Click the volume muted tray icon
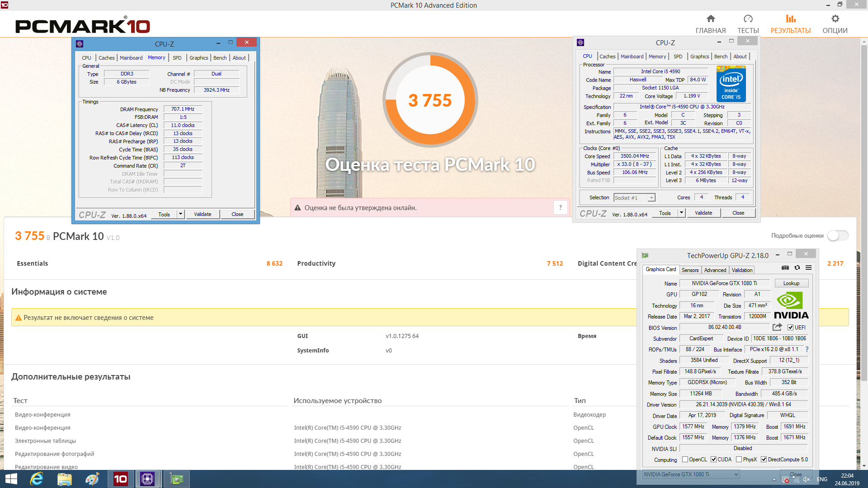The width and height of the screenshot is (868, 488). pyautogui.click(x=806, y=480)
